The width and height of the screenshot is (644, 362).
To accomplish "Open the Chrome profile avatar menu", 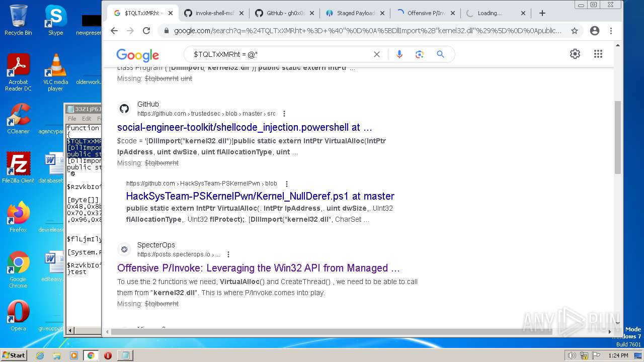I will click(595, 31).
